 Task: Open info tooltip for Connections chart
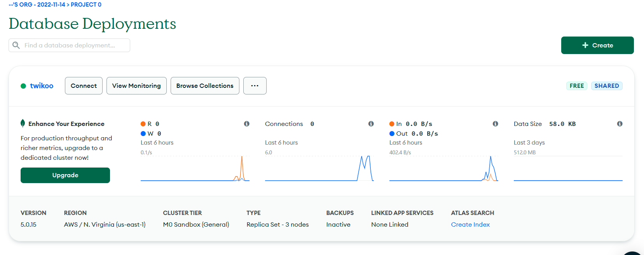(371, 124)
